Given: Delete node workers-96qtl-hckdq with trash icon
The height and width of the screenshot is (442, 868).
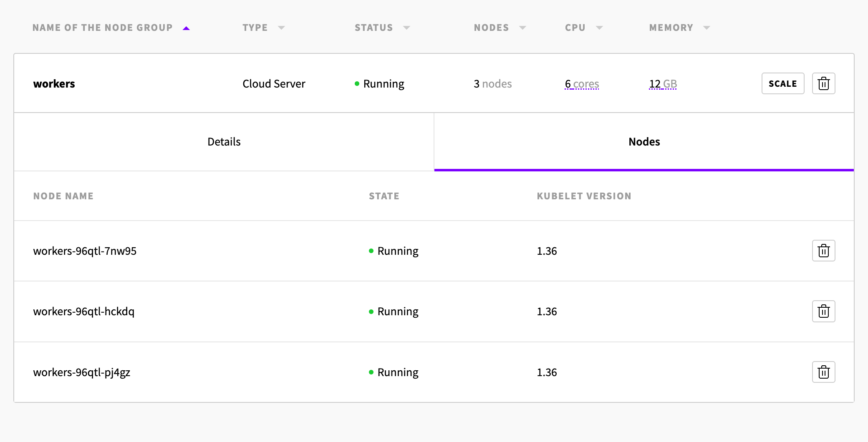Looking at the screenshot, I should coord(823,311).
